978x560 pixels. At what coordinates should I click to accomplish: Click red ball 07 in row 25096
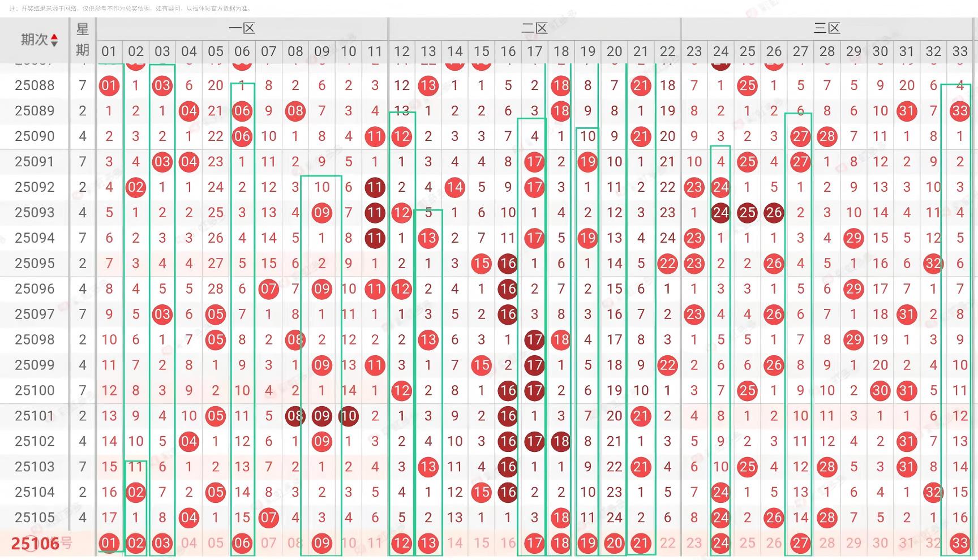click(x=268, y=289)
